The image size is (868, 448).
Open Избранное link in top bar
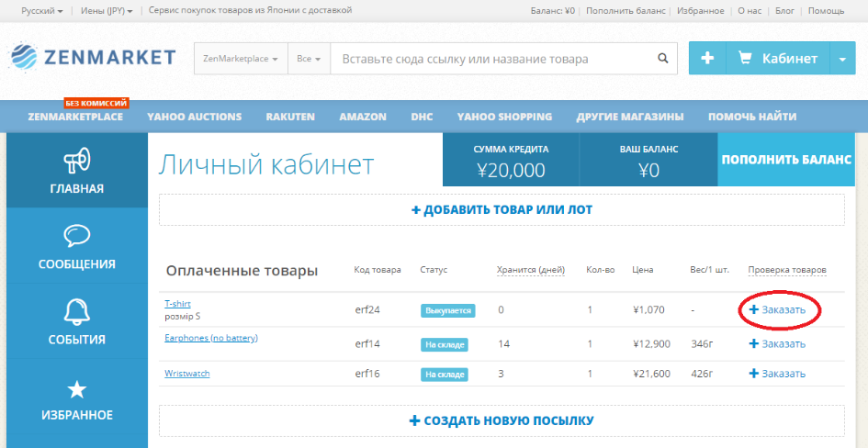click(702, 10)
